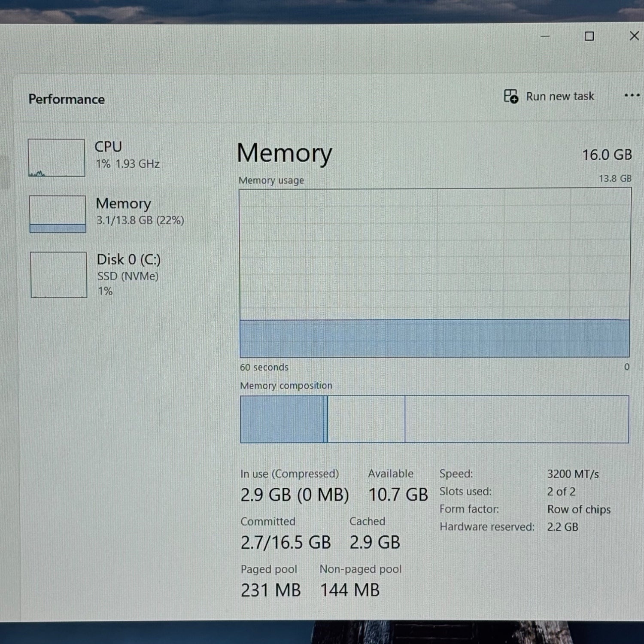Select the CPU mini graph thumbnail
The width and height of the screenshot is (644, 644).
[x=56, y=158]
